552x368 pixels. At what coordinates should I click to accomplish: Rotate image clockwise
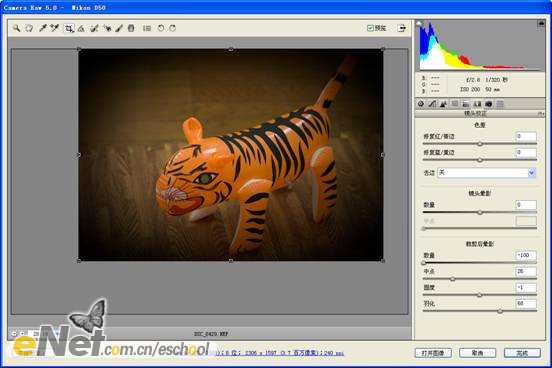(173, 28)
